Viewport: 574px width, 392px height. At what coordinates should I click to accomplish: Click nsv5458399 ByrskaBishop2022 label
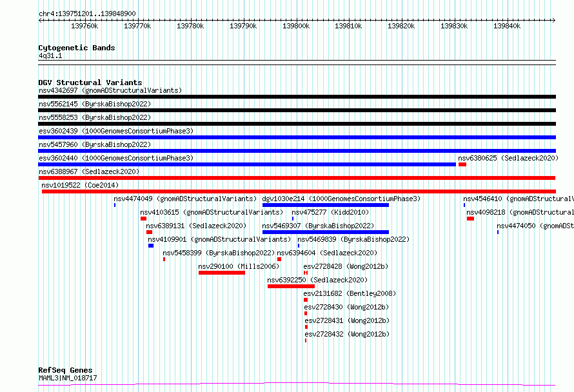(219, 253)
